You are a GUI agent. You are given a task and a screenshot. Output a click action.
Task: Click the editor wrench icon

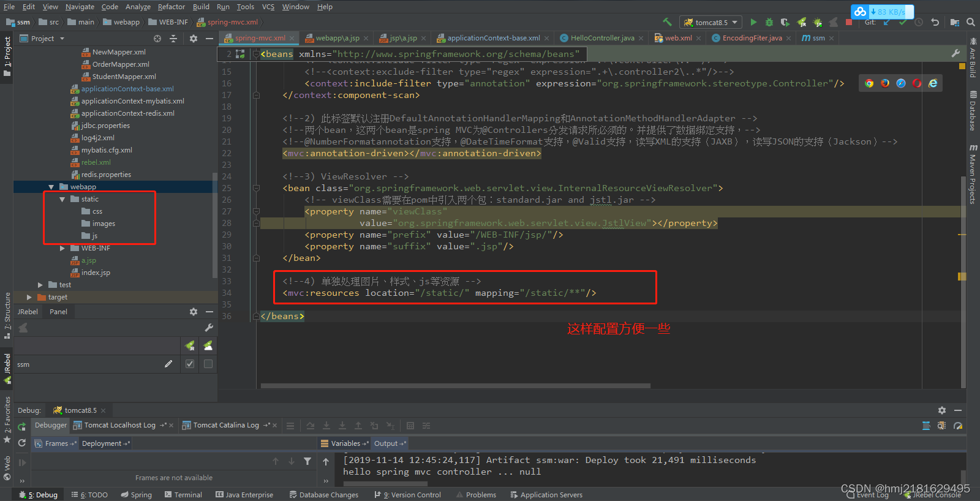(x=956, y=53)
